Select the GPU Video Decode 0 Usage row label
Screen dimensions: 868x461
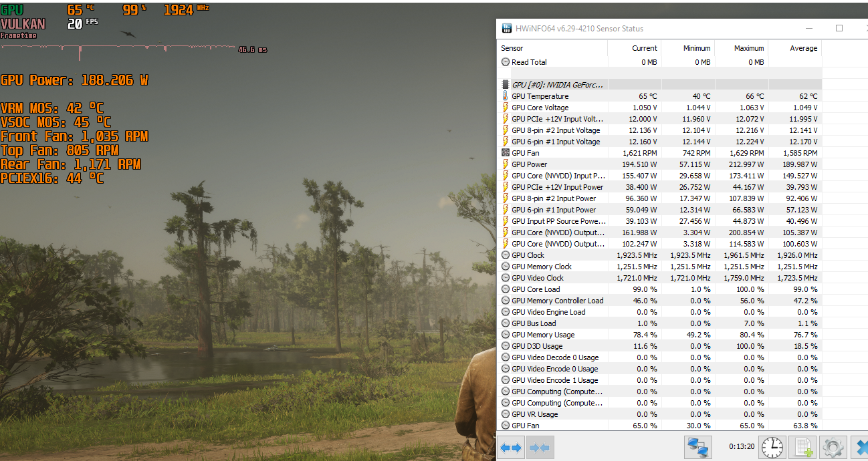pos(555,357)
